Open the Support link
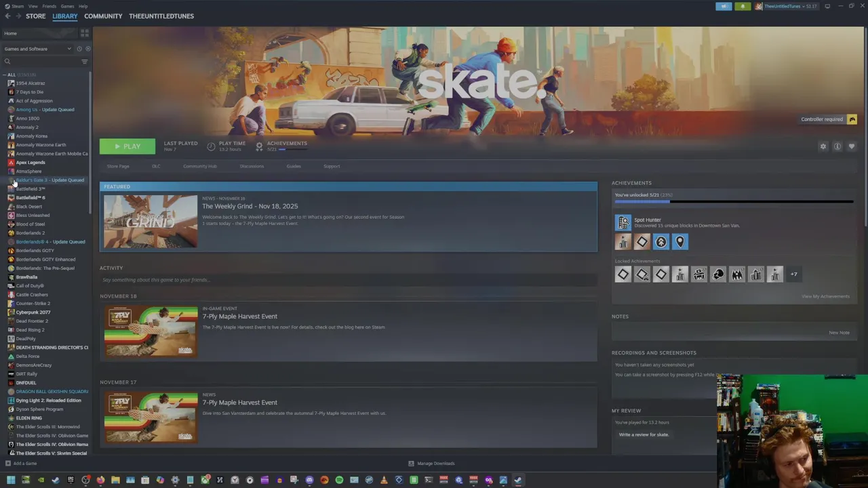 point(332,166)
